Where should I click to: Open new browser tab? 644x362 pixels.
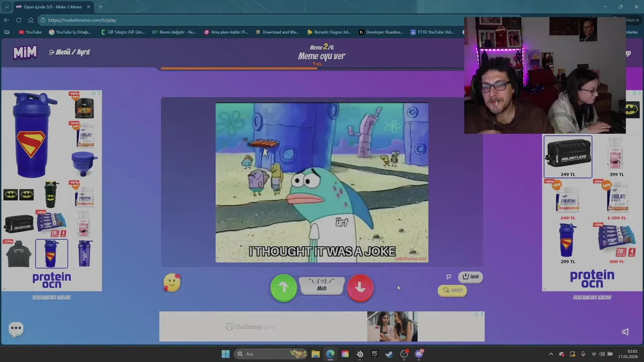point(100,7)
